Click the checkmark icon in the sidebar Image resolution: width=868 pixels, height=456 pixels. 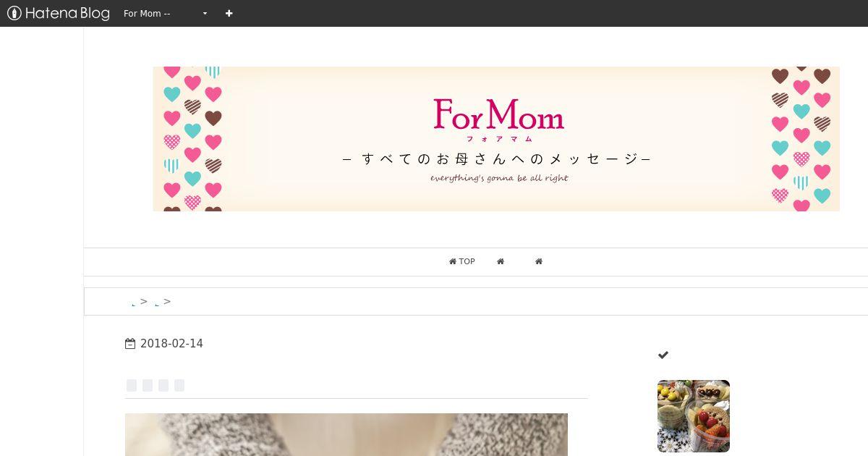[x=663, y=355]
